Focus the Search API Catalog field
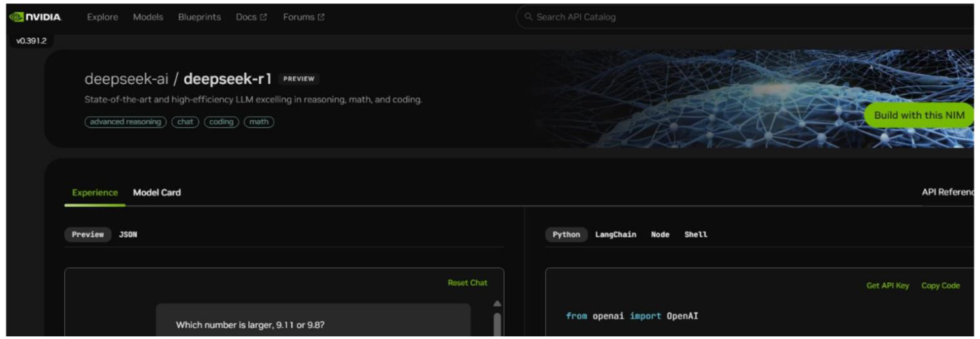Screen dimensions: 980x339 tap(745, 17)
